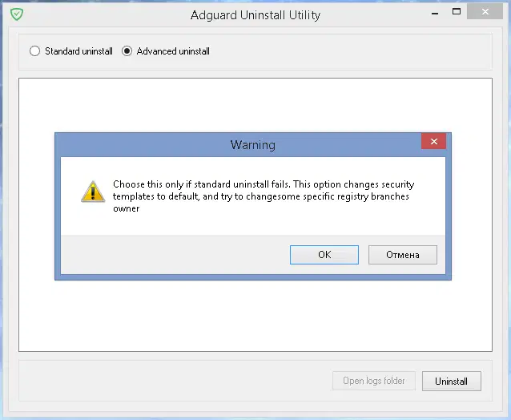511x420 pixels.
Task: Minimize the Adguard Uninstall Utility window
Action: pos(435,13)
